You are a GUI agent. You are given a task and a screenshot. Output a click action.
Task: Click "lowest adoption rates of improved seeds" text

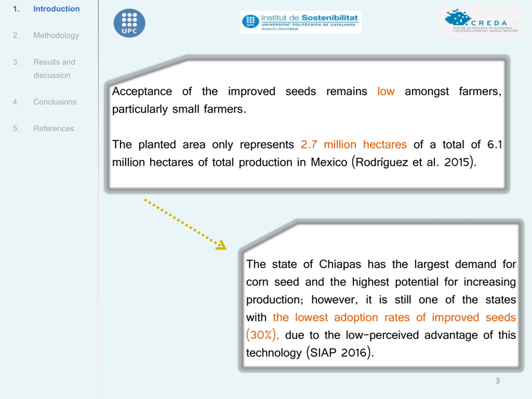[394, 318]
